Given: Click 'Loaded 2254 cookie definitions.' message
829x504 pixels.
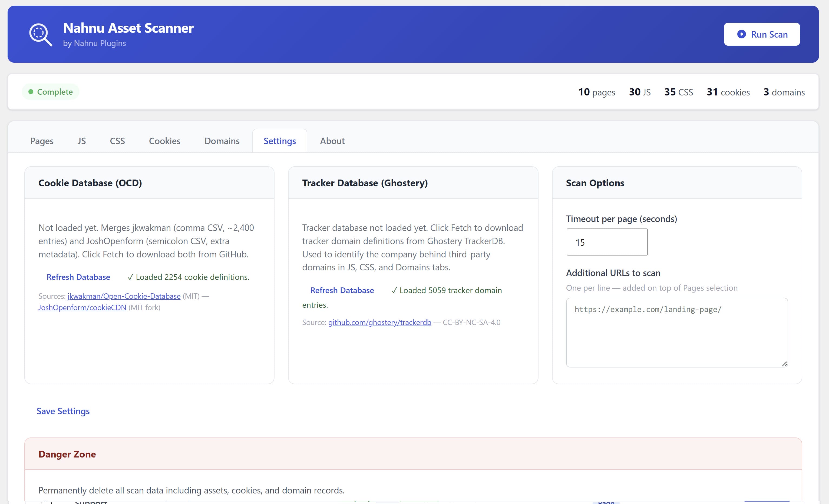Looking at the screenshot, I should click(189, 277).
